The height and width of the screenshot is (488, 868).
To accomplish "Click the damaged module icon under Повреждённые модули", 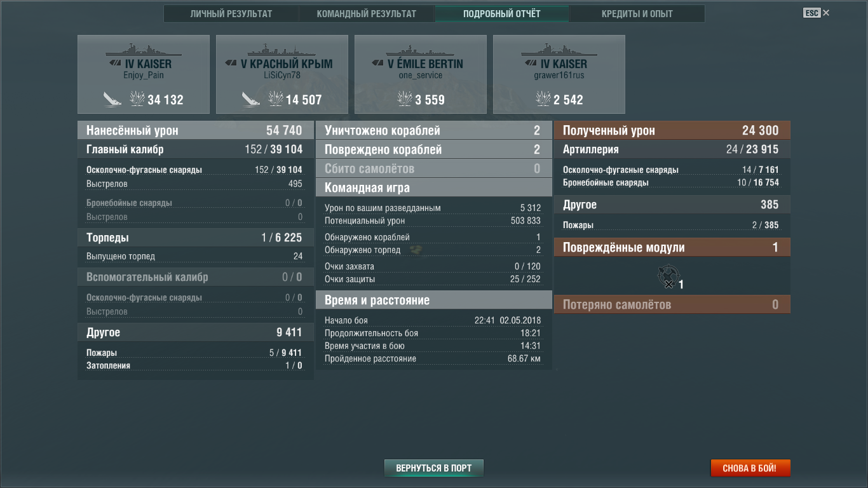I will [x=669, y=276].
